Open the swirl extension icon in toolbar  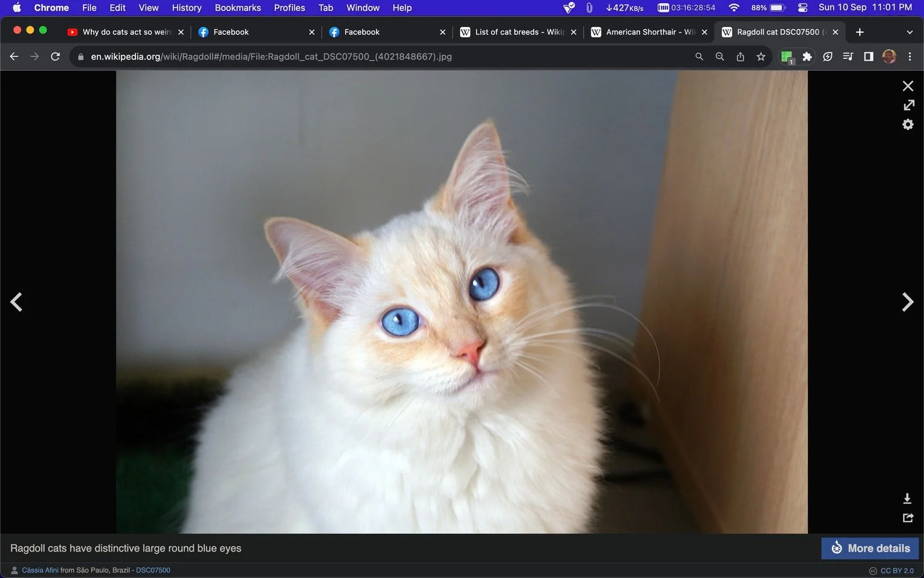click(828, 57)
